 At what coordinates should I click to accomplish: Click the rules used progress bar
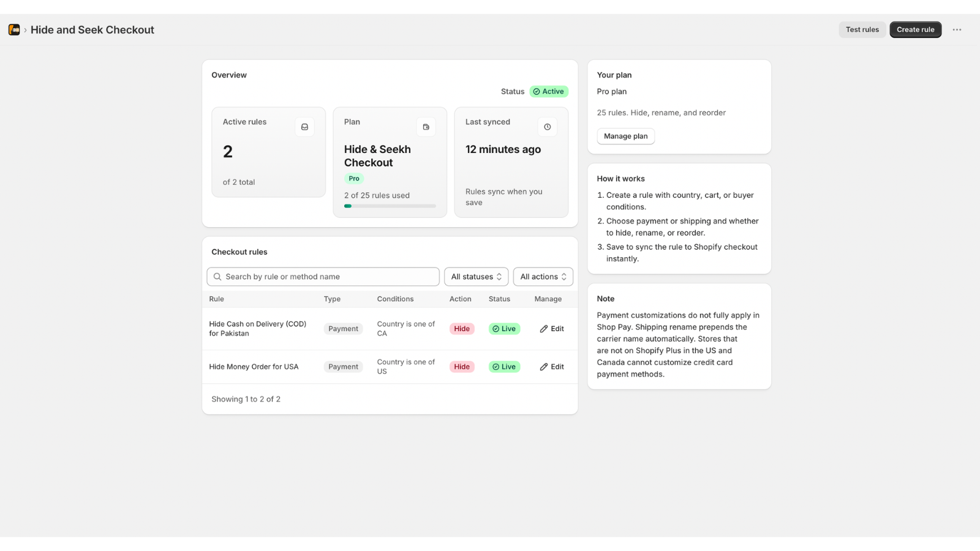point(390,206)
